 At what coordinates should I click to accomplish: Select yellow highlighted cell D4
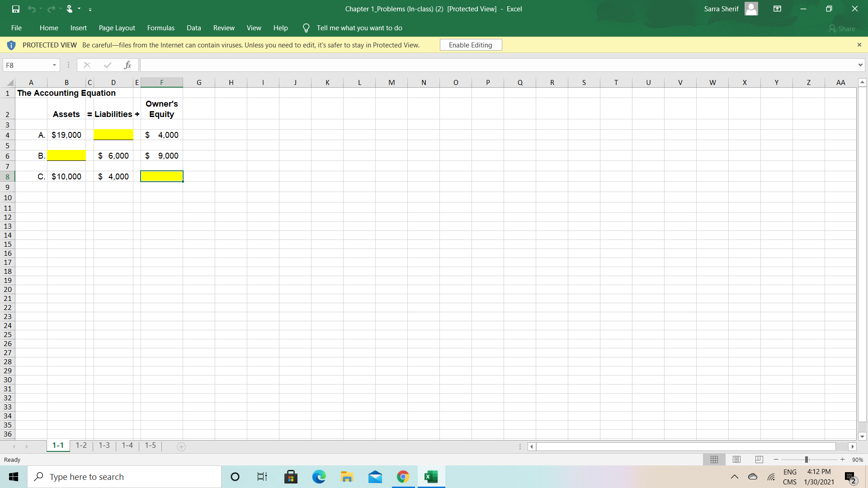point(113,135)
